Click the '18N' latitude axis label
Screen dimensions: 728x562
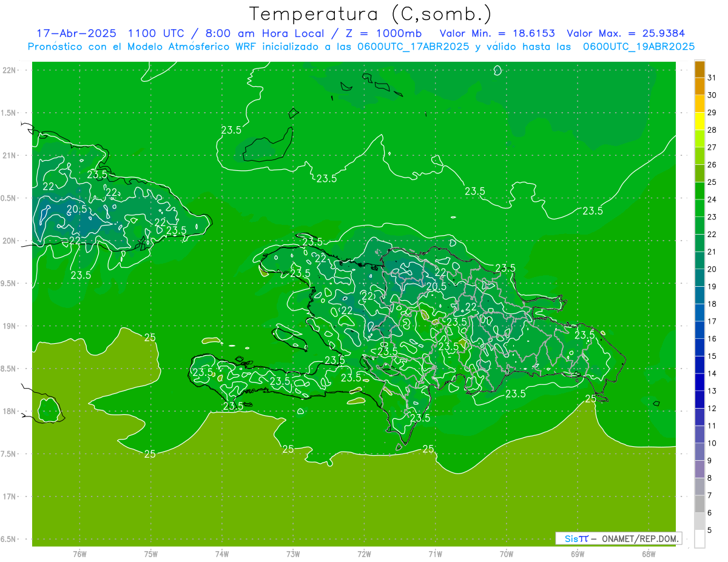(x=9, y=411)
